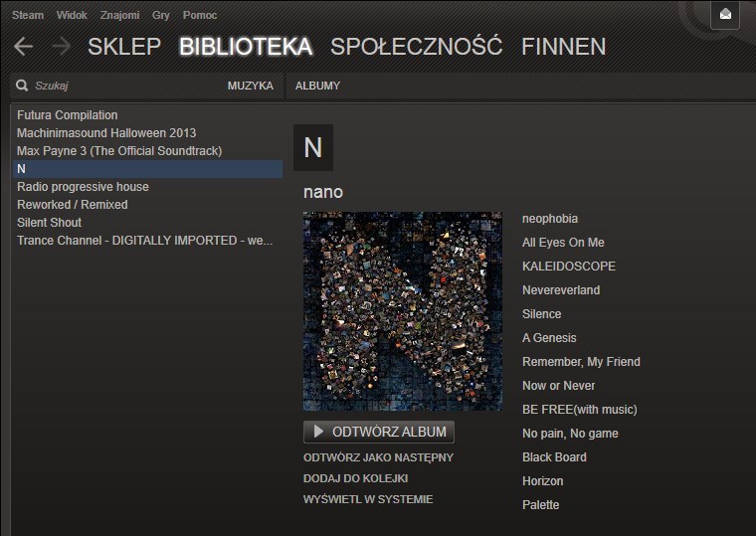Image resolution: width=756 pixels, height=536 pixels.
Task: Click WYŚWIETL W SYSTEMIE link
Action: click(368, 499)
